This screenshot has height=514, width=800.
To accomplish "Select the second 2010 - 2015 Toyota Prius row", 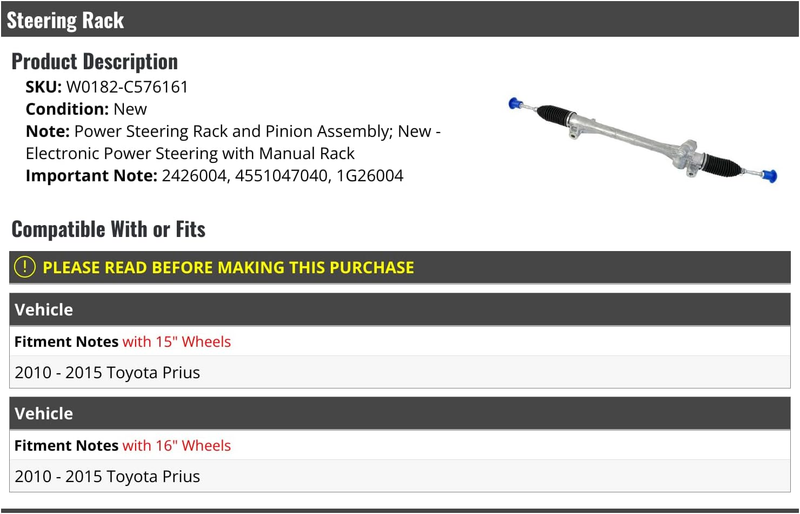I will (399, 476).
